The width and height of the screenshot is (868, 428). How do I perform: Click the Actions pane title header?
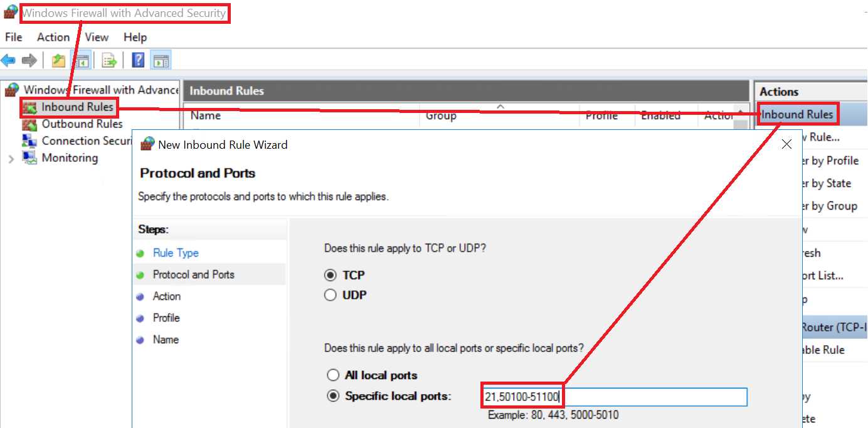pos(780,92)
